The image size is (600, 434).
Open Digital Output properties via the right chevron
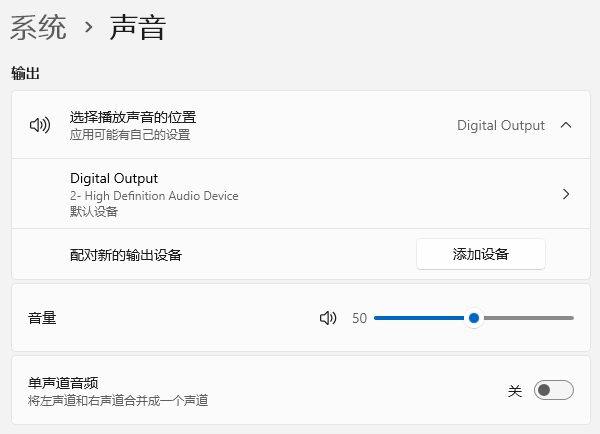tap(566, 194)
